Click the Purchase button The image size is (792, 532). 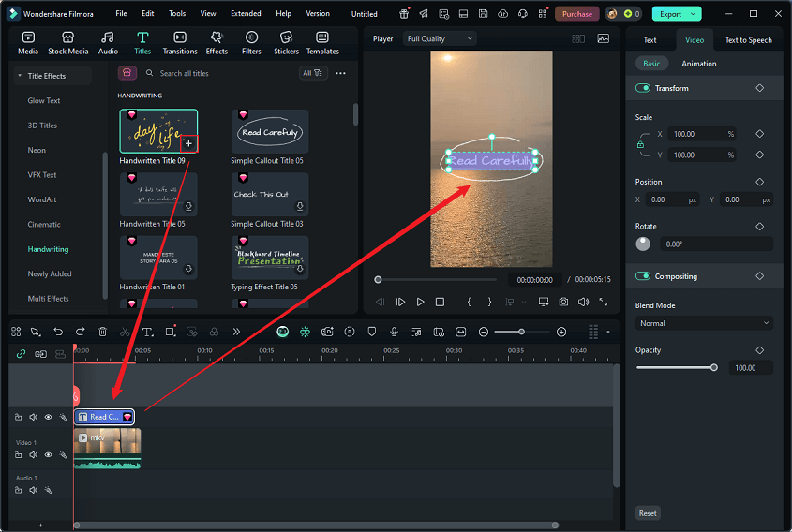point(576,14)
